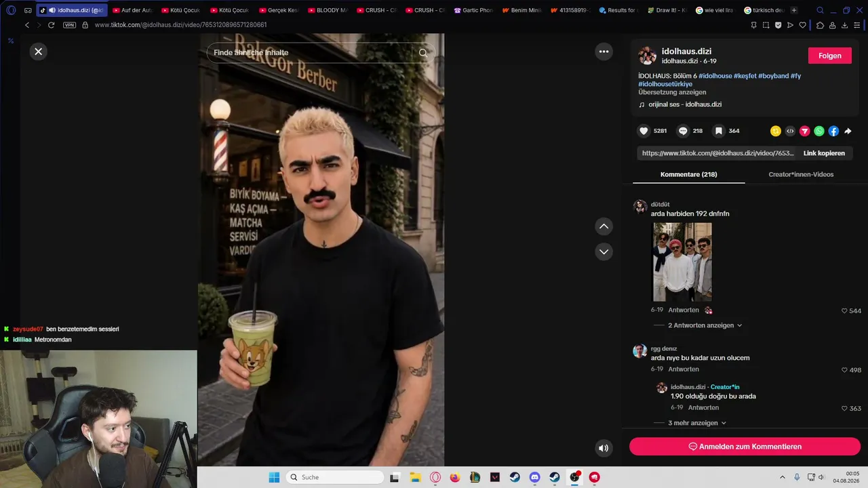Click the browser address bar URL

[x=180, y=25]
